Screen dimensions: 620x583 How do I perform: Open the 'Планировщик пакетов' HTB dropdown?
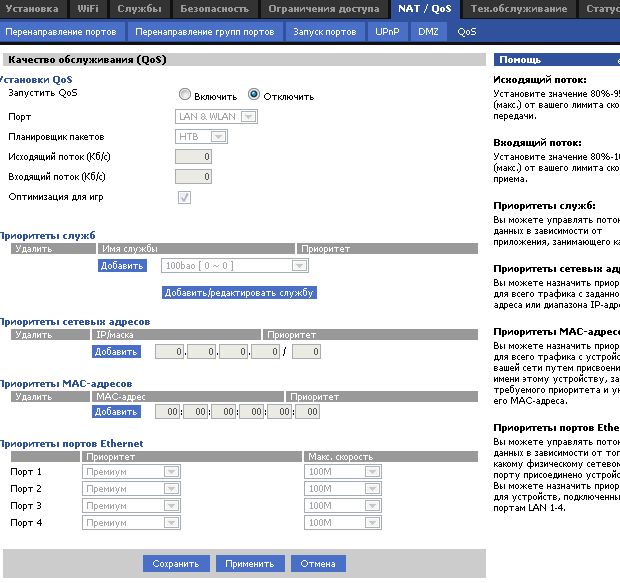[x=201, y=137]
